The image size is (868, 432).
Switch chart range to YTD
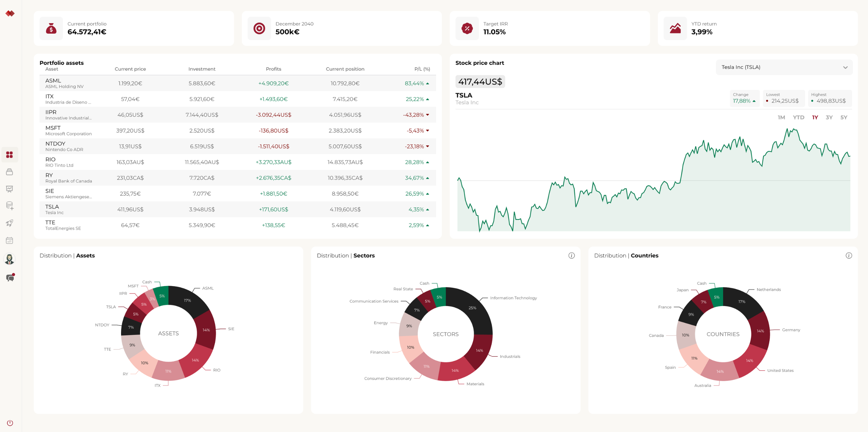pos(798,117)
